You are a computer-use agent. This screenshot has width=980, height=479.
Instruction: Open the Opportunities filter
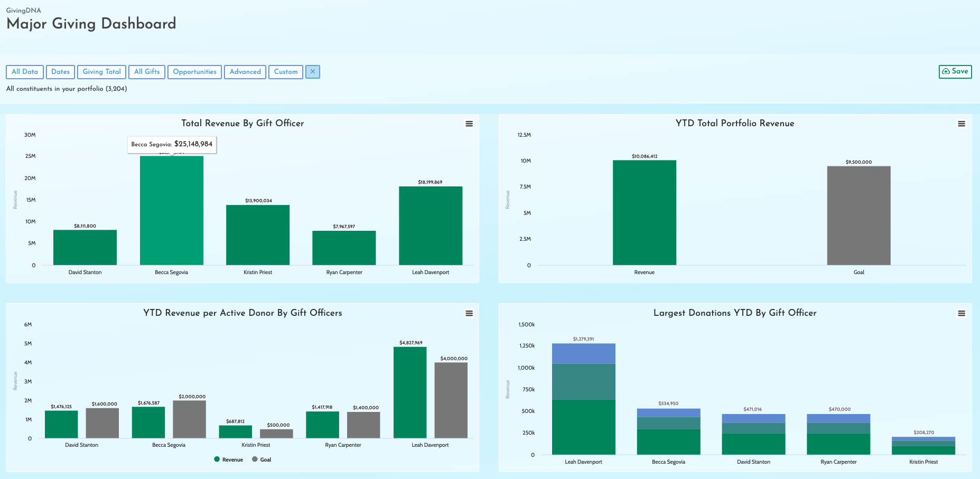(194, 72)
